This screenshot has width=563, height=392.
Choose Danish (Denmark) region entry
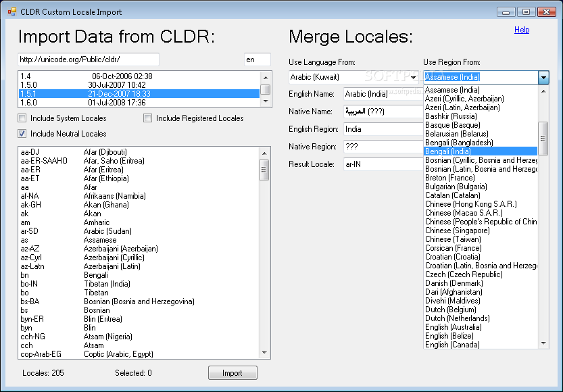click(481, 283)
